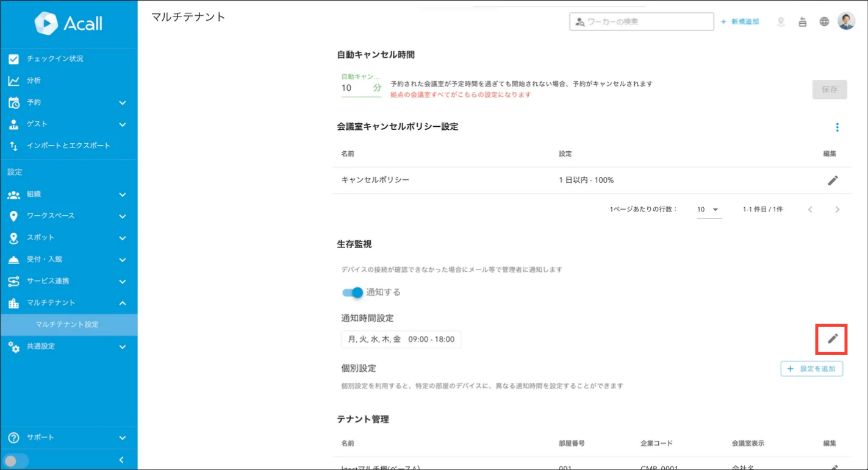Click the globe language icon in header
868x470 pixels.
point(824,22)
